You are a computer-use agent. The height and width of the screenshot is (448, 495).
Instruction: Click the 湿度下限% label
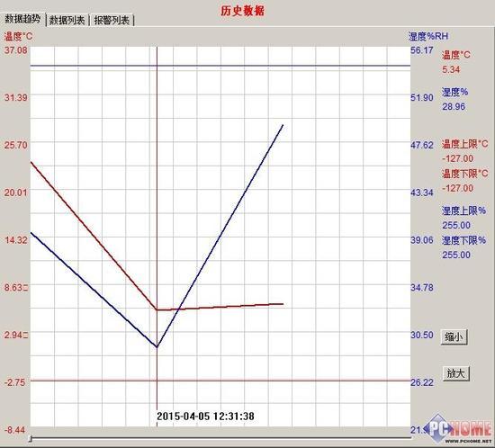pyautogui.click(x=463, y=240)
